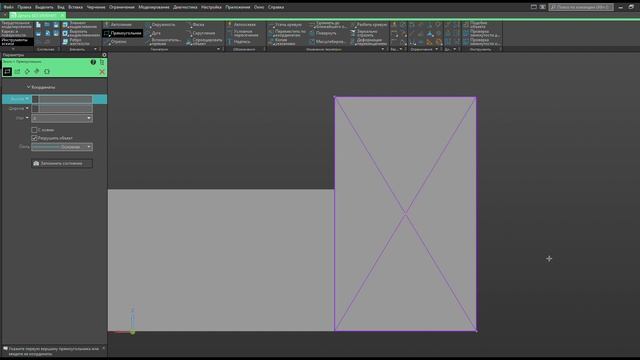Select Спроецировать объект tool
The height and width of the screenshot is (360, 640).
204,42
